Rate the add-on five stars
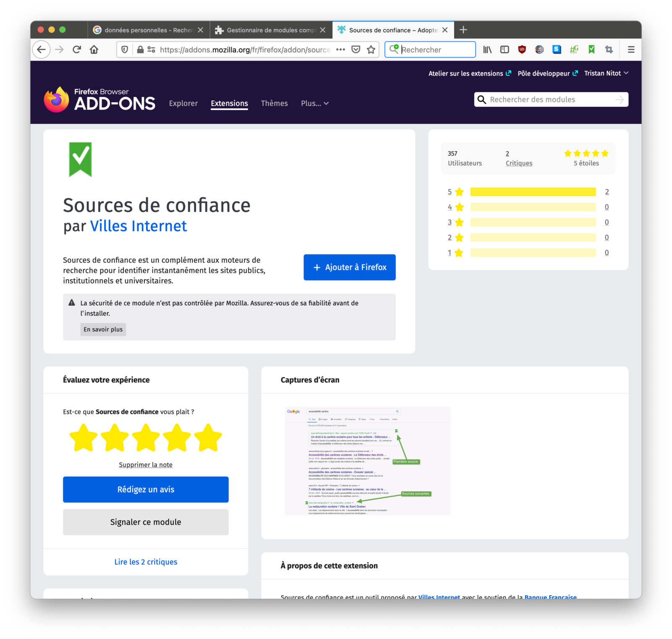 coord(208,438)
